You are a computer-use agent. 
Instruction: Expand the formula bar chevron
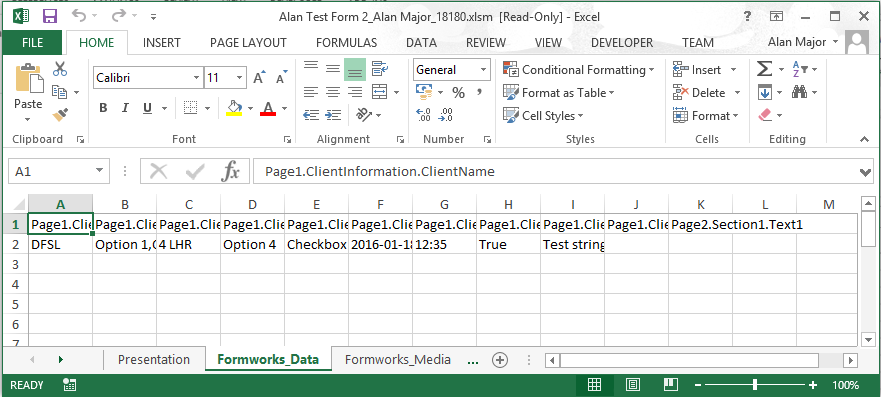866,172
